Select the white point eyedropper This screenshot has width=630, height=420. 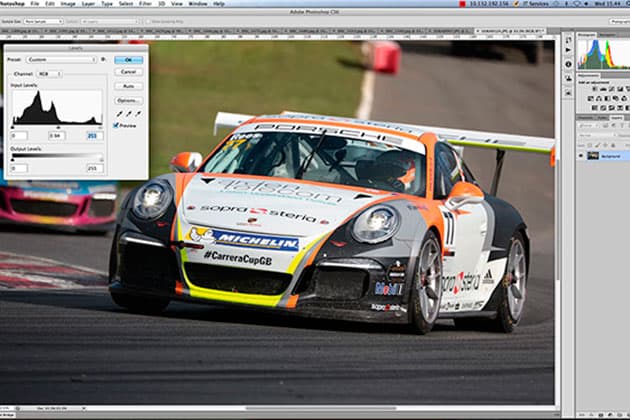click(x=138, y=114)
